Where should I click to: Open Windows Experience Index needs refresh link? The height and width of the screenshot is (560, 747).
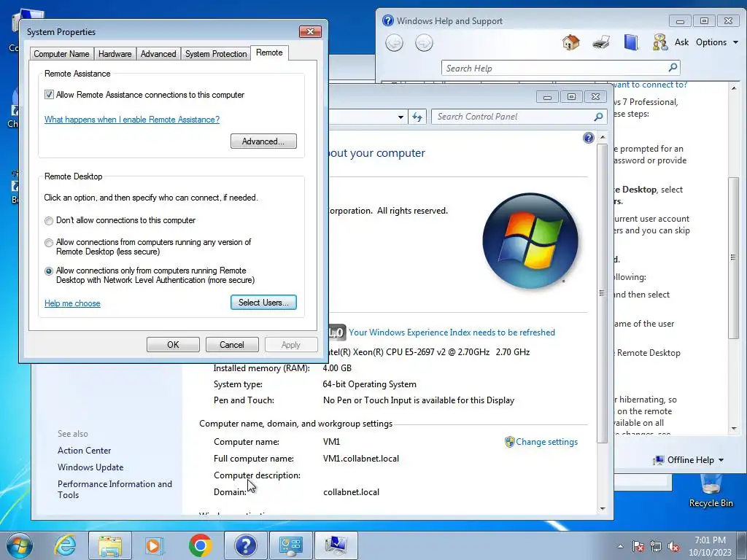pos(452,332)
